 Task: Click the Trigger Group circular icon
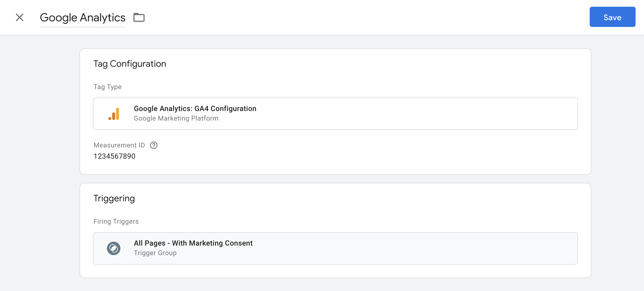pyautogui.click(x=113, y=248)
